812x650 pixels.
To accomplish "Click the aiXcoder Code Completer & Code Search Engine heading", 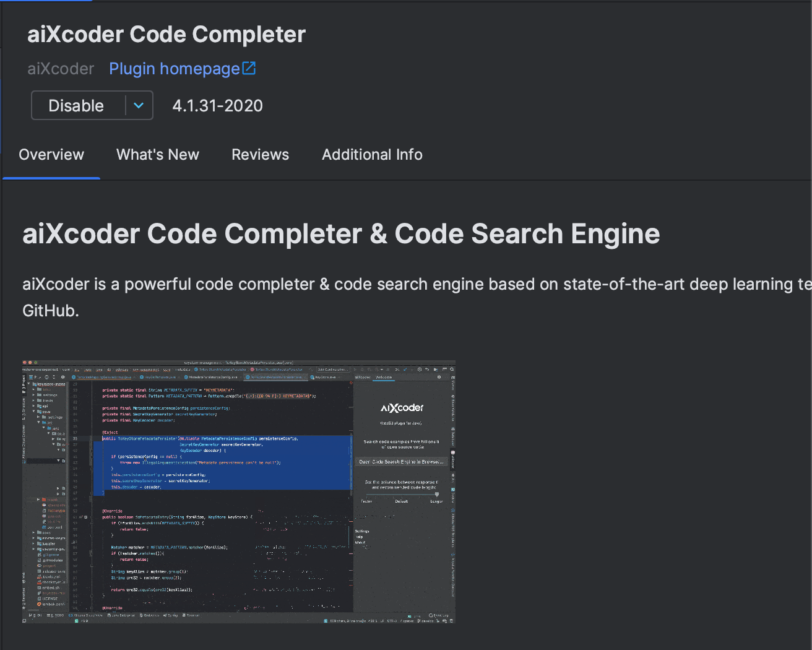I will [341, 234].
